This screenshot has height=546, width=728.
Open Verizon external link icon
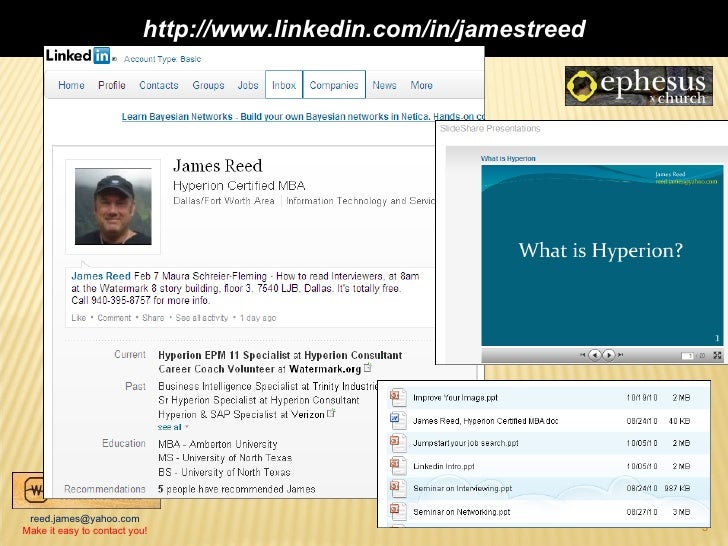[331, 413]
